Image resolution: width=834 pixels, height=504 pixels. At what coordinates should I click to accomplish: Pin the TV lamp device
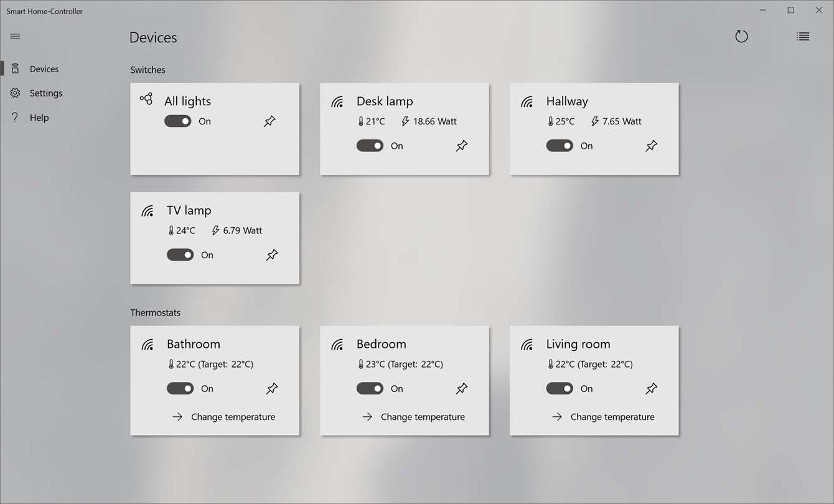[272, 254]
